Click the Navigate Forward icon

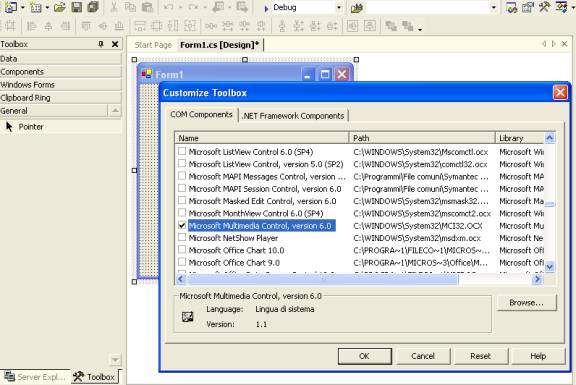[x=242, y=7]
